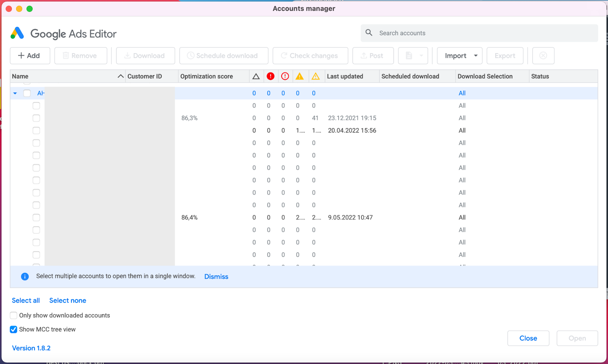Click the Export button

[x=505, y=56]
